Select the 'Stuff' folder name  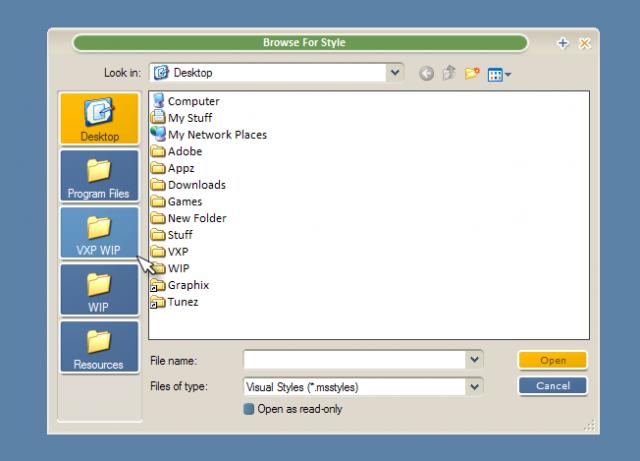click(x=180, y=235)
